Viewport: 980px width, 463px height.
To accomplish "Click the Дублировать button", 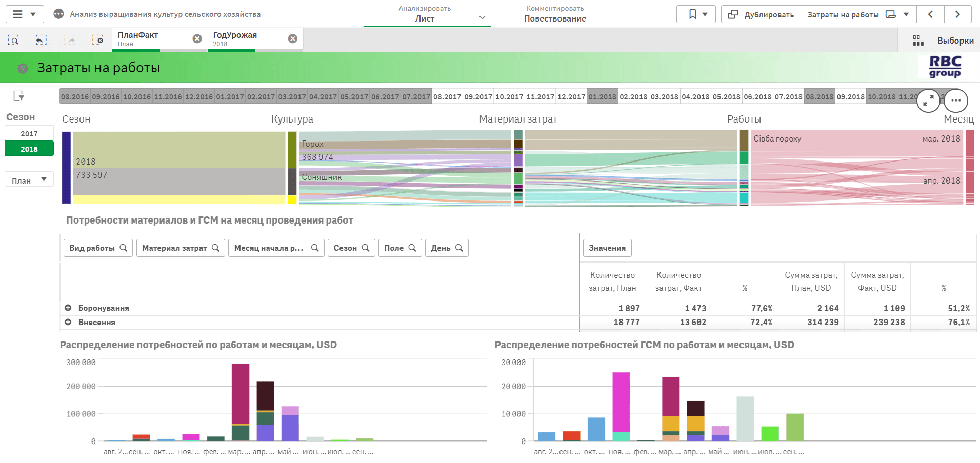I will pos(761,14).
